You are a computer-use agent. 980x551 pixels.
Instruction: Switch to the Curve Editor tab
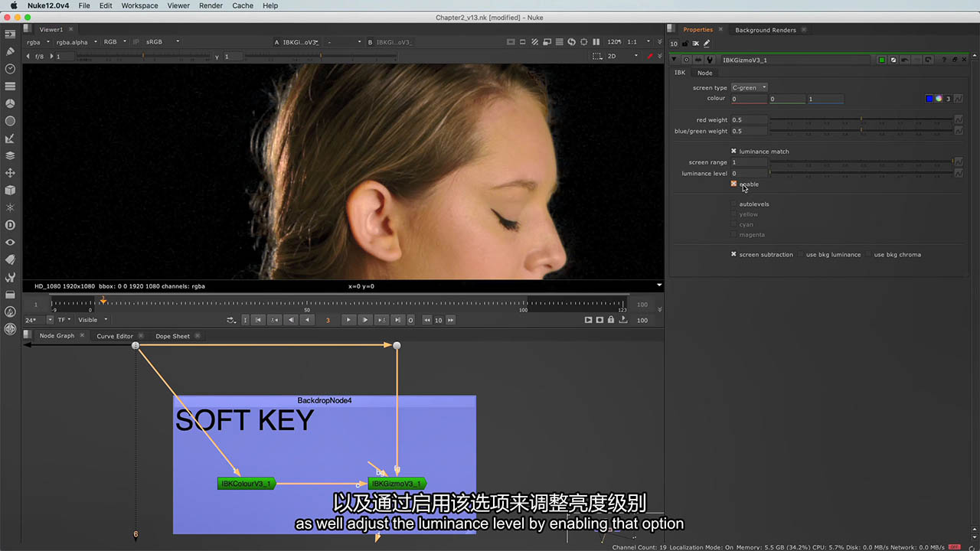coord(115,336)
